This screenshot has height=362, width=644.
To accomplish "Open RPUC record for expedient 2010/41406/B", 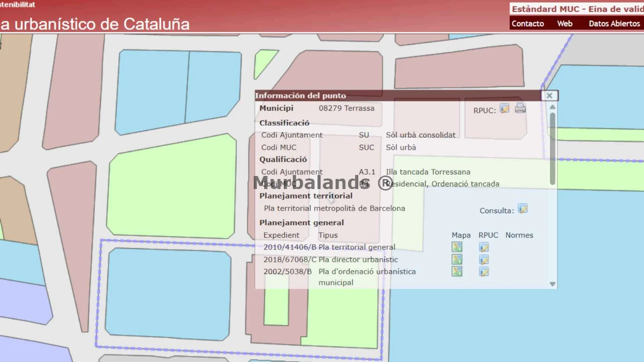I will point(484,247).
